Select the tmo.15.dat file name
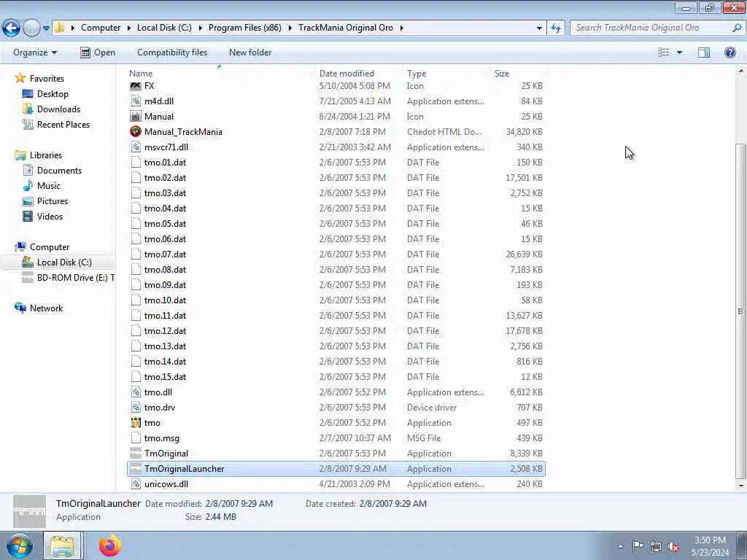The width and height of the screenshot is (747, 560). [165, 377]
